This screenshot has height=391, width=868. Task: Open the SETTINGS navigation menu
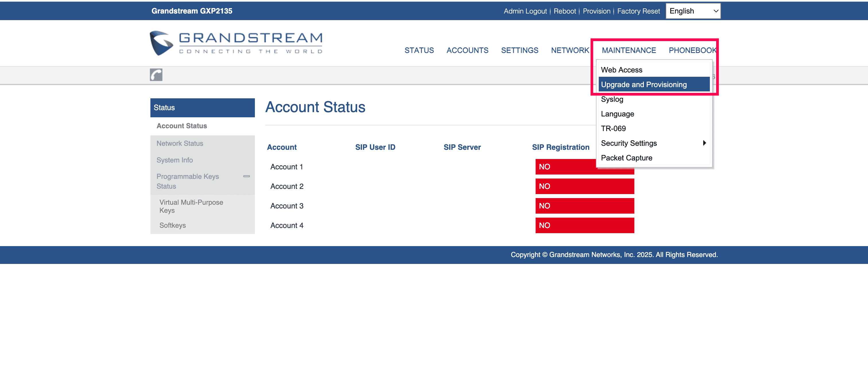[519, 50]
